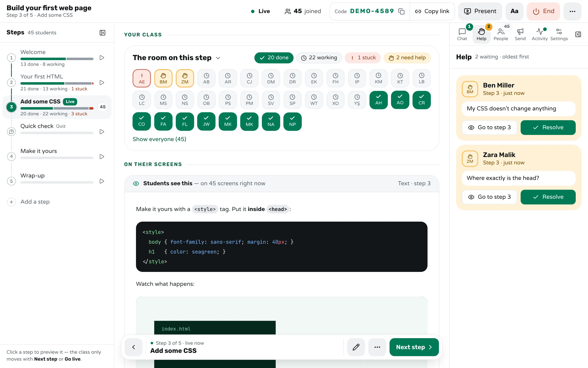Viewport: 588px width, 368px height.
Task: Select the stuck student AE tile
Action: click(142, 78)
